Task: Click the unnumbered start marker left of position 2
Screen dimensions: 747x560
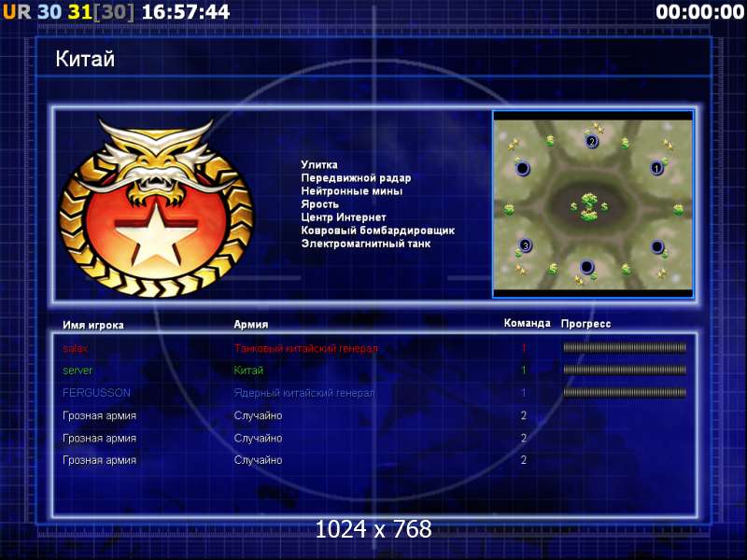Action: click(523, 168)
